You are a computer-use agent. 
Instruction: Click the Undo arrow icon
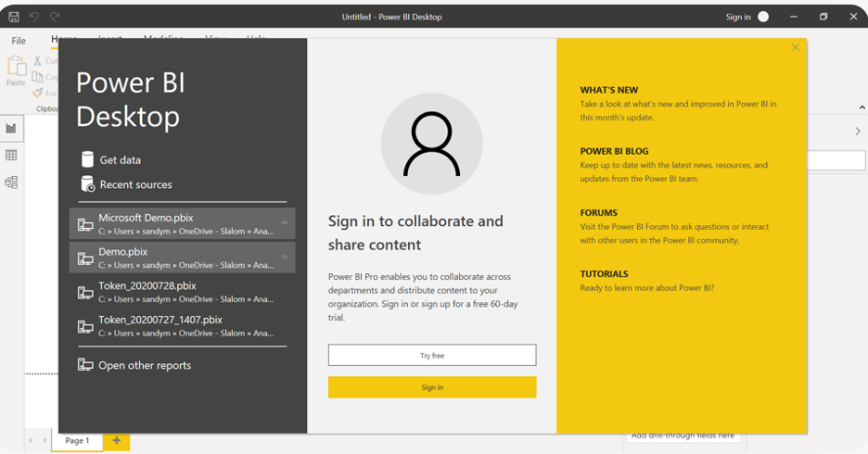pyautogui.click(x=34, y=17)
